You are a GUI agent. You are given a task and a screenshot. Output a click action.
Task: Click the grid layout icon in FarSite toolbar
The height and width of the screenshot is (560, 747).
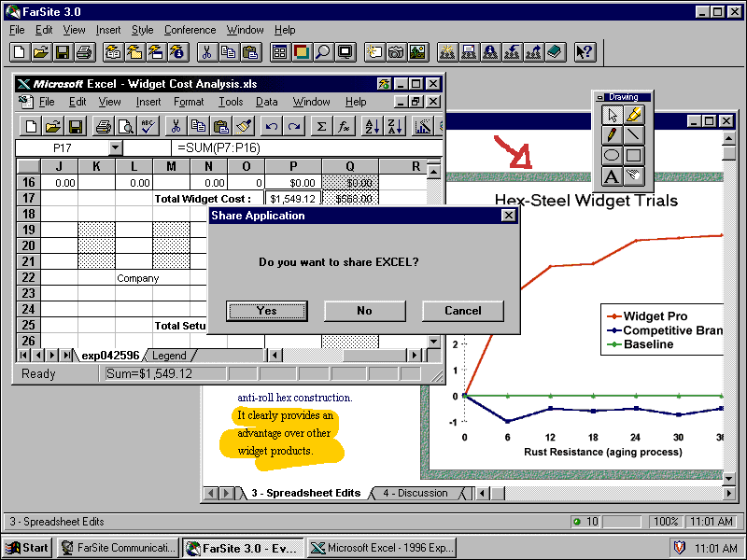pyautogui.click(x=280, y=52)
